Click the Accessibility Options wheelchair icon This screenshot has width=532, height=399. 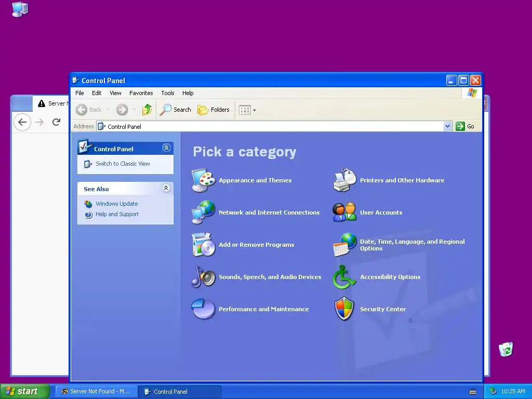(x=345, y=277)
